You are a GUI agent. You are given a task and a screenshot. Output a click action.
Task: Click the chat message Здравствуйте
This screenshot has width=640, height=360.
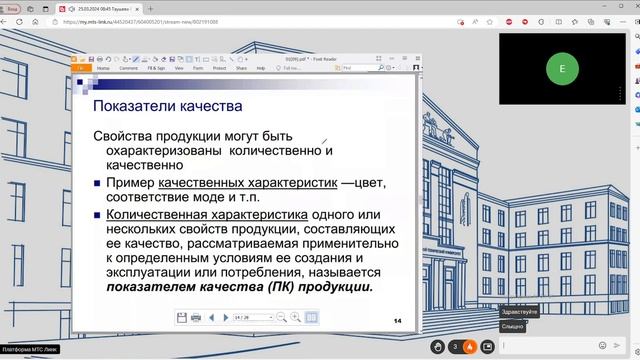pyautogui.click(x=519, y=312)
